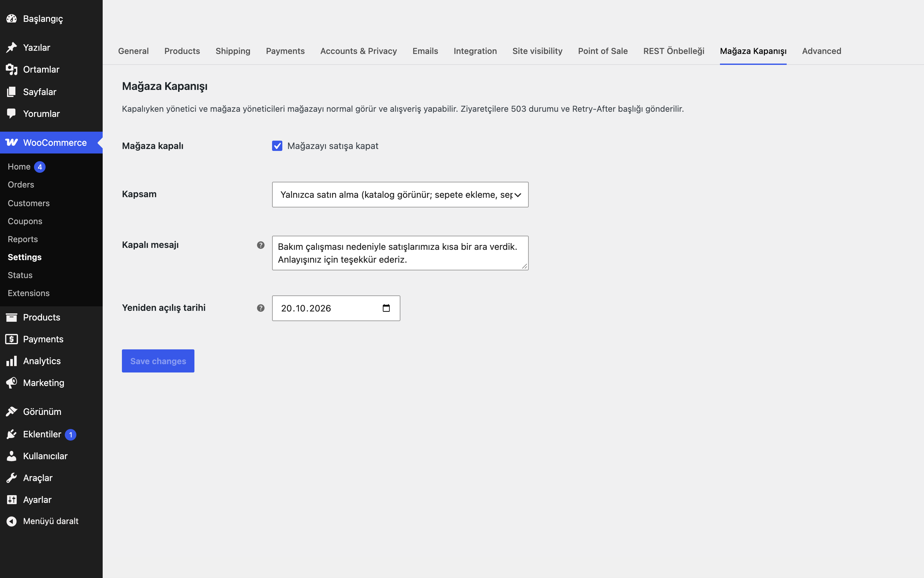Click the Yazılar pin icon

(12, 48)
